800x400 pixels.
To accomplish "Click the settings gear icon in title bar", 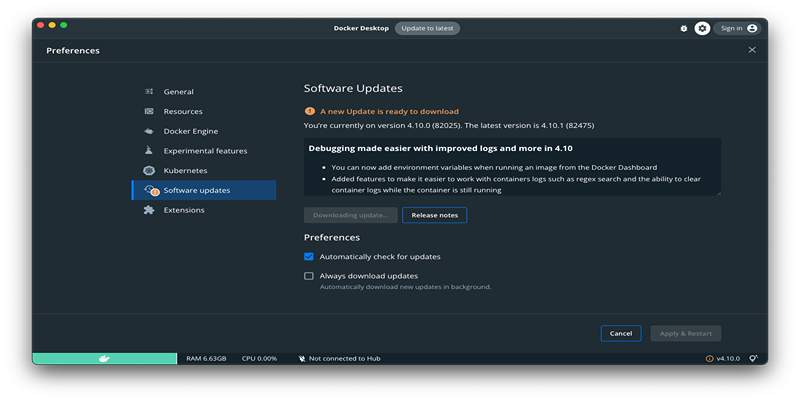I will click(x=702, y=28).
